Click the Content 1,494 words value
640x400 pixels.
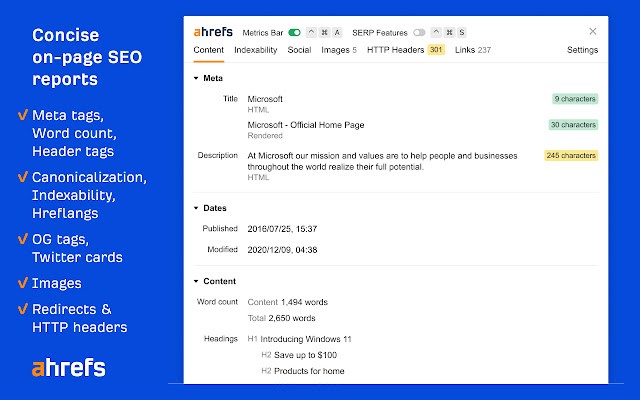(287, 302)
